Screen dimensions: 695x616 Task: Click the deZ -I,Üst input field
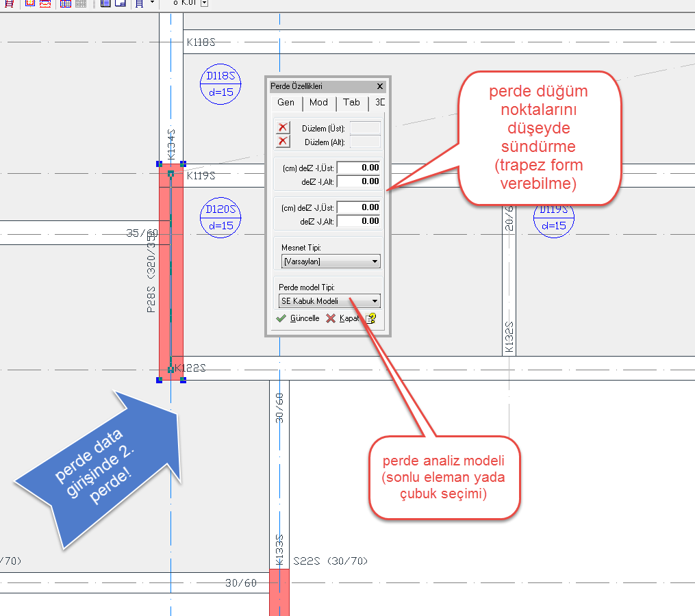[359, 168]
